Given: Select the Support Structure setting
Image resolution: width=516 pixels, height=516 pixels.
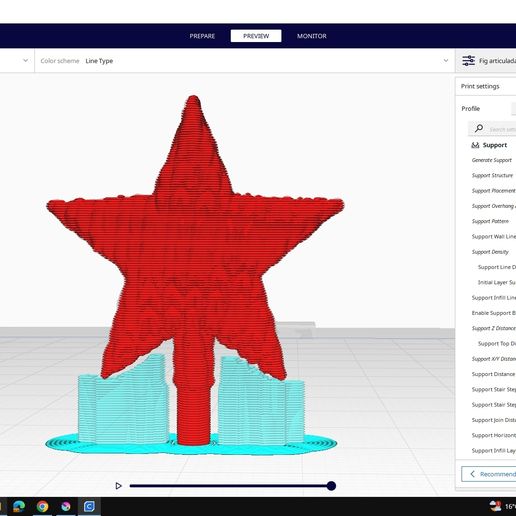Looking at the screenshot, I should point(492,175).
